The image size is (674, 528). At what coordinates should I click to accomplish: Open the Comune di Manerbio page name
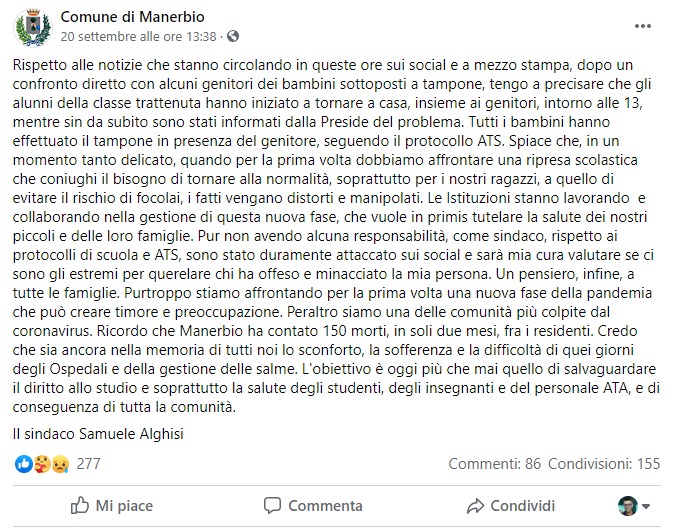(x=132, y=17)
